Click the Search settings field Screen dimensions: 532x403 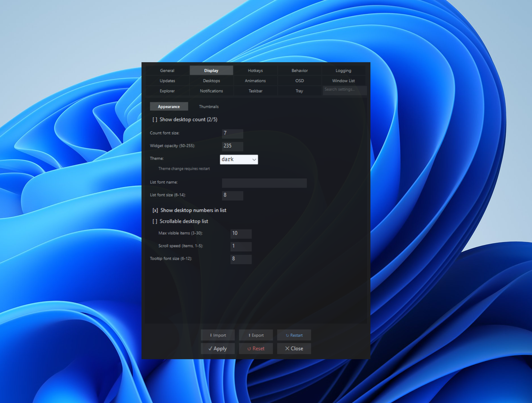(x=344, y=90)
